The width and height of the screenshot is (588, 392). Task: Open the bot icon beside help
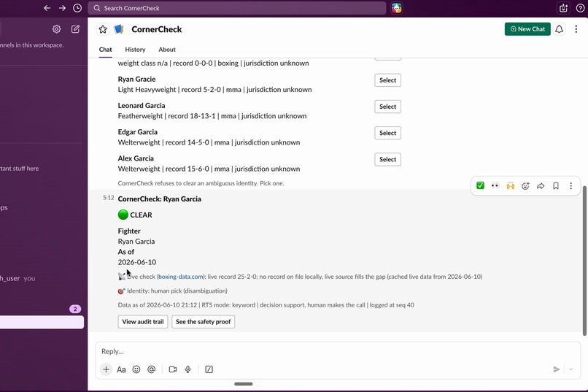point(563,8)
